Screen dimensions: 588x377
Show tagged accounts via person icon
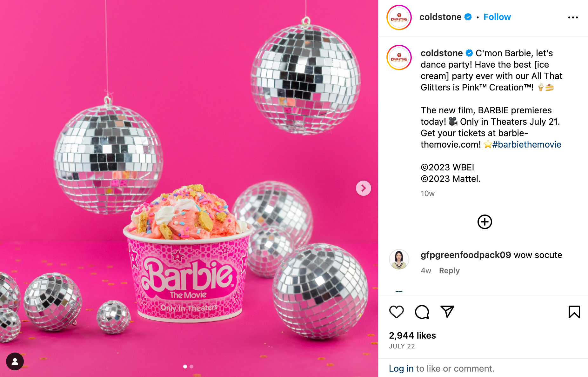(x=15, y=361)
